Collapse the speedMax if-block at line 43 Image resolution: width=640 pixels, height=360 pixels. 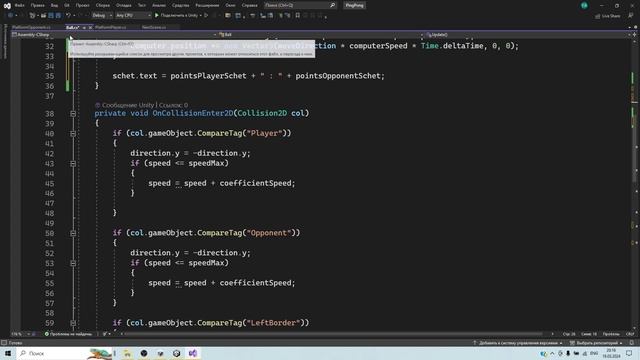click(73, 163)
